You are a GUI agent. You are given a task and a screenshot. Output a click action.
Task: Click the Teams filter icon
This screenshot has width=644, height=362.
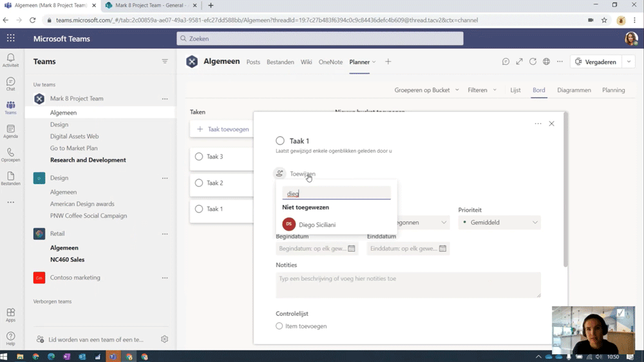(165, 61)
